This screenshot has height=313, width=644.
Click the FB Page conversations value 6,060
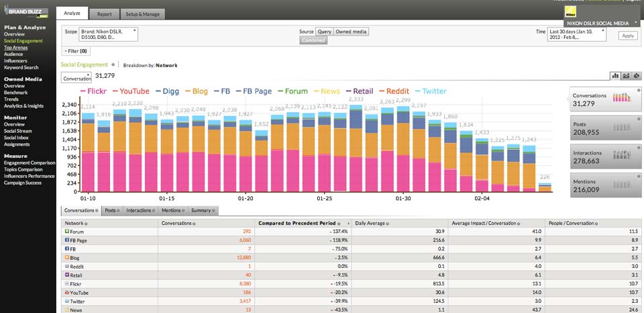click(244, 240)
